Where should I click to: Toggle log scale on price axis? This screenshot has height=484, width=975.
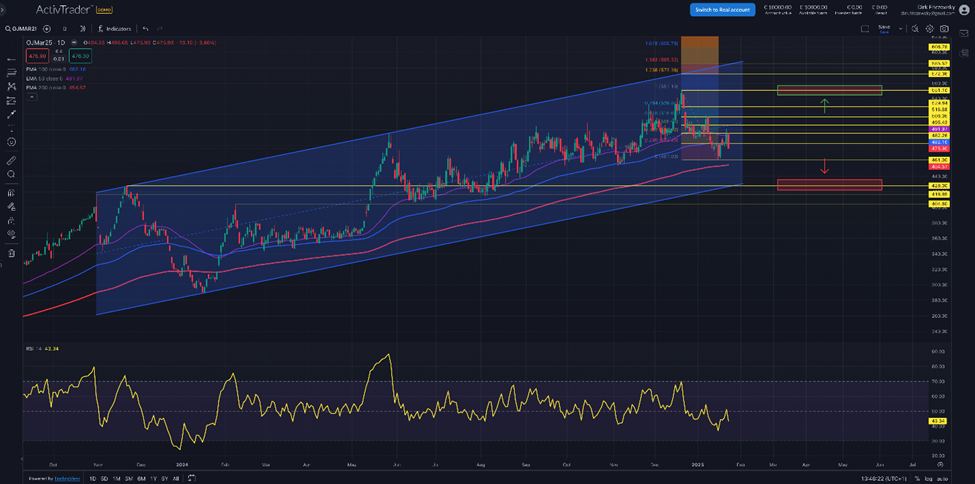[931, 478]
